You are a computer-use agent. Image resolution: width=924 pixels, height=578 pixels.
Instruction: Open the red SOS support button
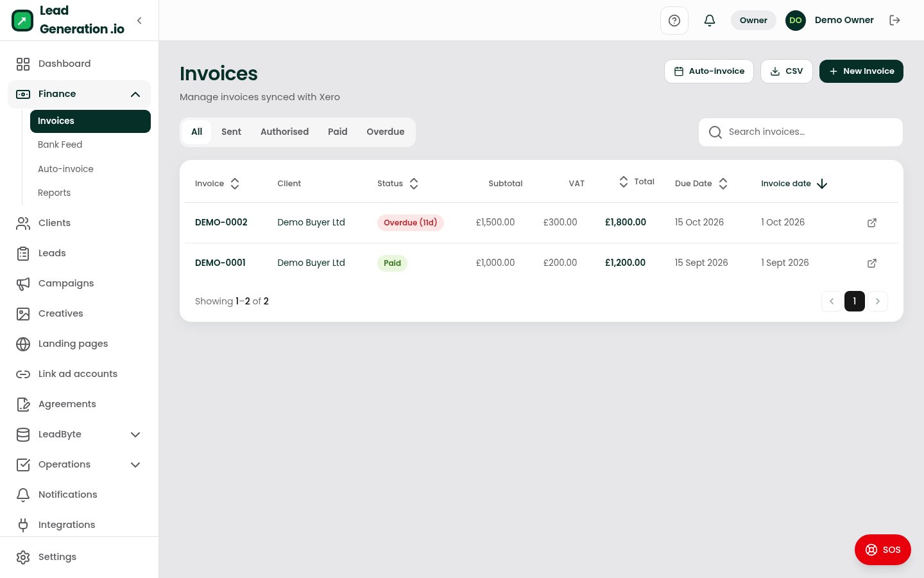(x=883, y=550)
